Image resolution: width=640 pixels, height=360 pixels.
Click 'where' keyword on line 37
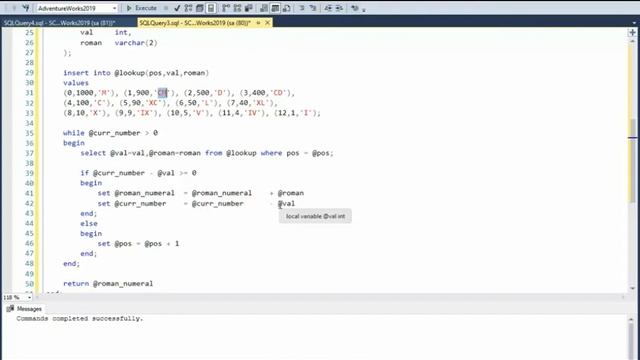tap(271, 153)
